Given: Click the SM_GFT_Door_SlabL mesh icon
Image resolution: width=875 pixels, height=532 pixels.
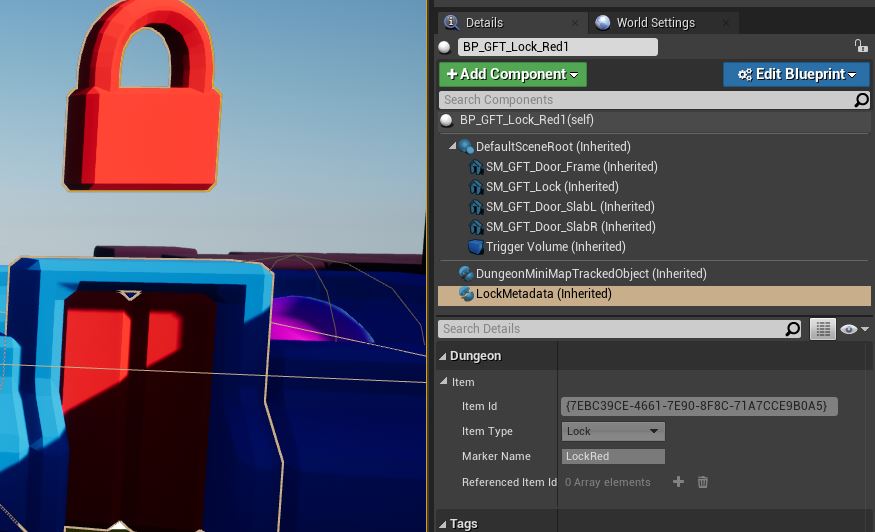Looking at the screenshot, I should tap(476, 207).
